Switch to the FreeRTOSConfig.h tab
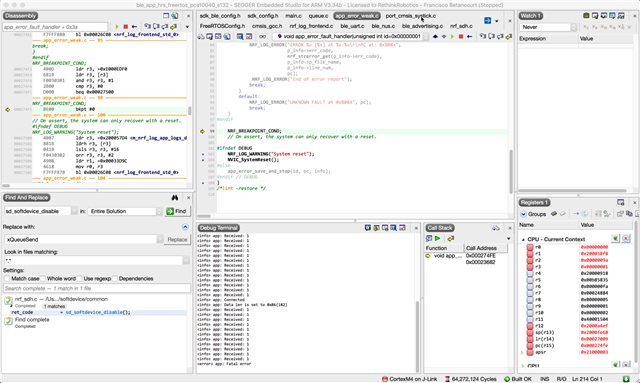This screenshot has height=383, width=640. [222, 26]
